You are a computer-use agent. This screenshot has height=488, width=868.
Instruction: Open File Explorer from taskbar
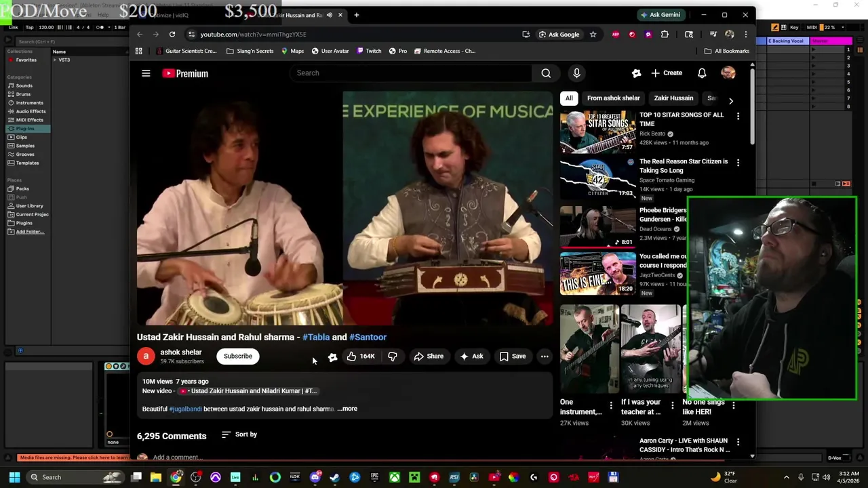coord(156,477)
